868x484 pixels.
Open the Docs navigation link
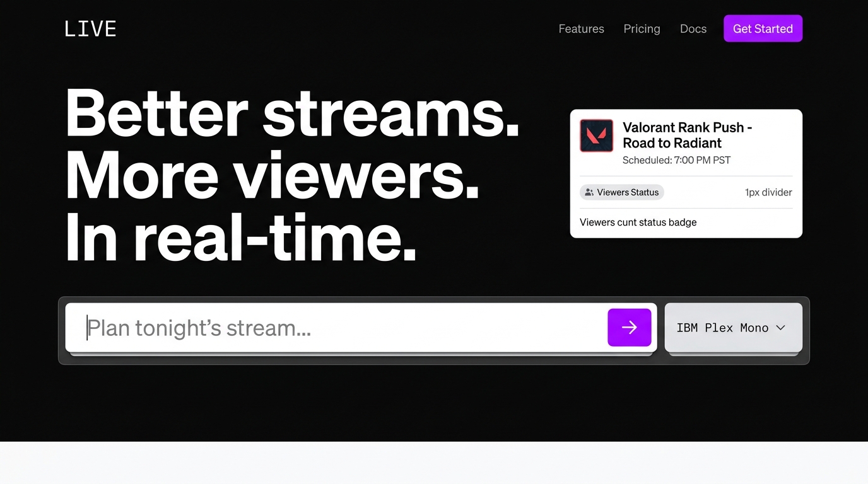point(693,29)
